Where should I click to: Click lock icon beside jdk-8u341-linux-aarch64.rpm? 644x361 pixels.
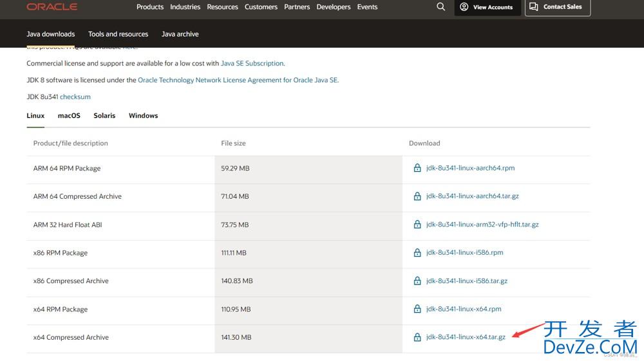417,168
